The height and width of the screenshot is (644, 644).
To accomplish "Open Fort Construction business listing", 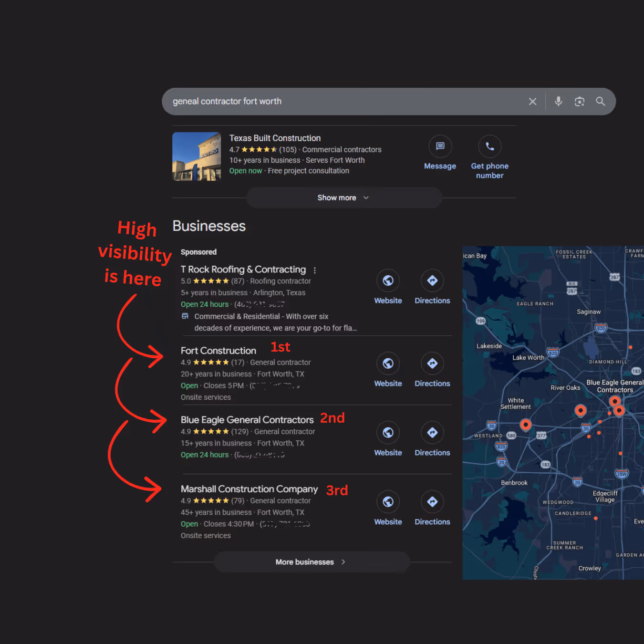I will click(x=218, y=351).
